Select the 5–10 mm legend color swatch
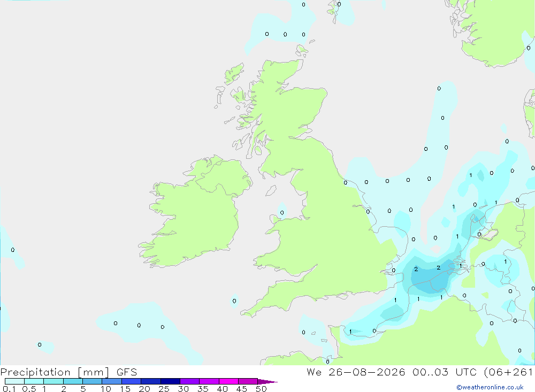This screenshot has height=392, width=535. pyautogui.click(x=93, y=381)
